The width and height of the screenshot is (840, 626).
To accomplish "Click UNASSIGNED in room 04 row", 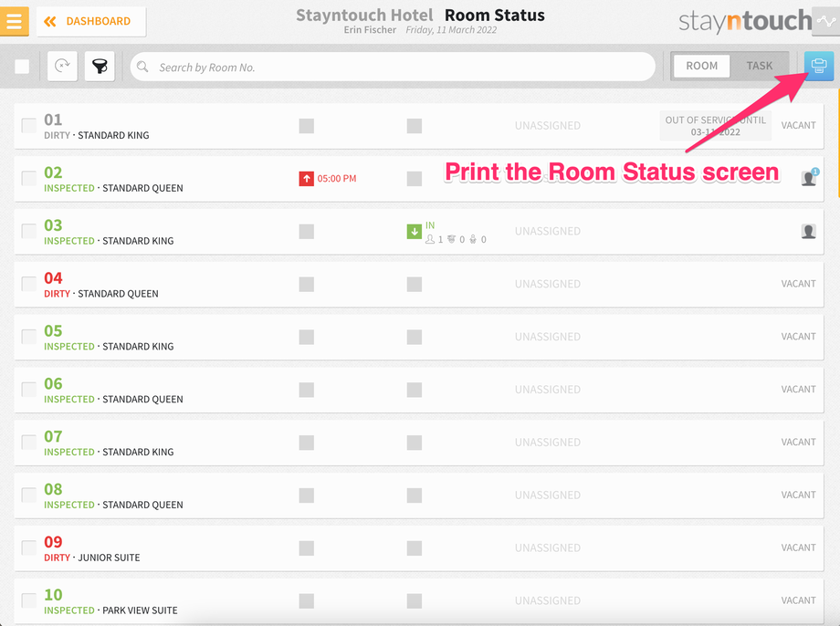I will pyautogui.click(x=548, y=284).
